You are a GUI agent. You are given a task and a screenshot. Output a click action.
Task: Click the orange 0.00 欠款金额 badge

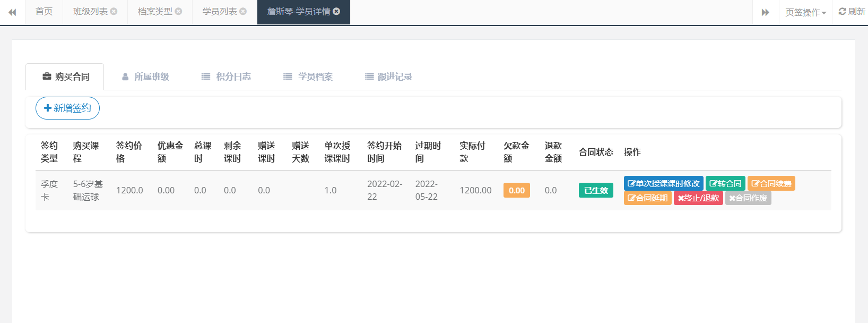click(x=516, y=190)
